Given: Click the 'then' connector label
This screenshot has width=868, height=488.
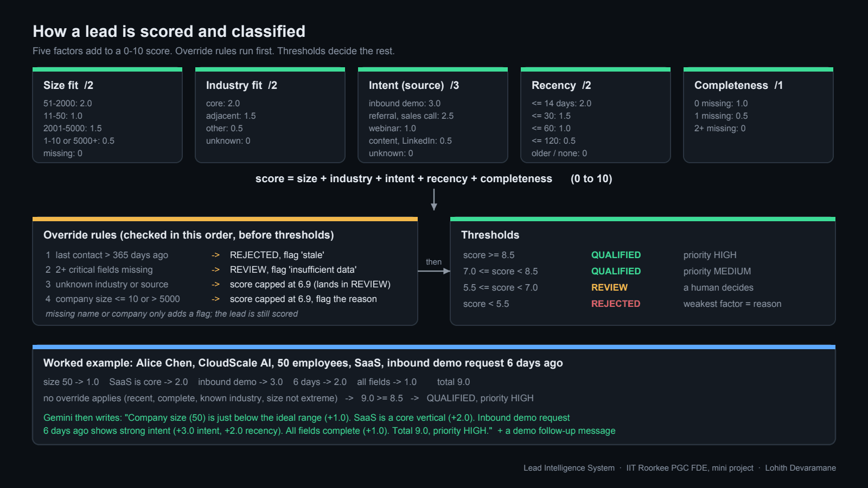Looking at the screenshot, I should [433, 261].
